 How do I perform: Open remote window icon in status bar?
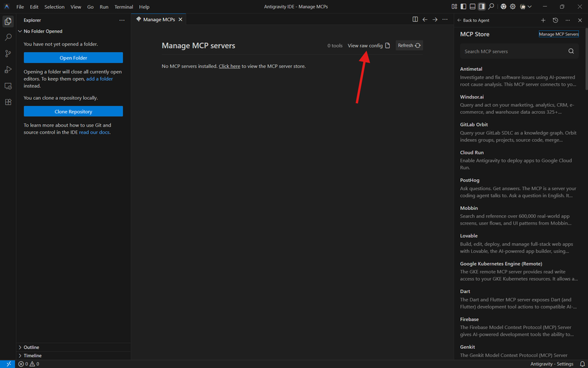pyautogui.click(x=8, y=364)
